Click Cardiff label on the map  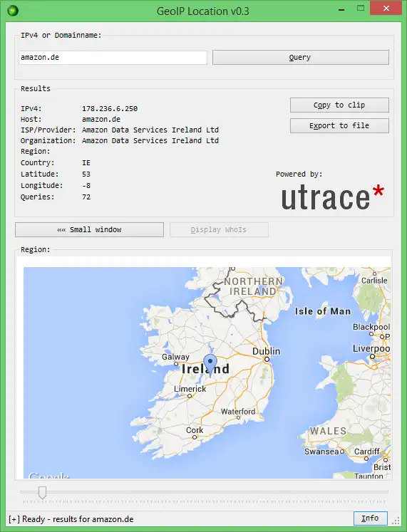pyautogui.click(x=367, y=452)
